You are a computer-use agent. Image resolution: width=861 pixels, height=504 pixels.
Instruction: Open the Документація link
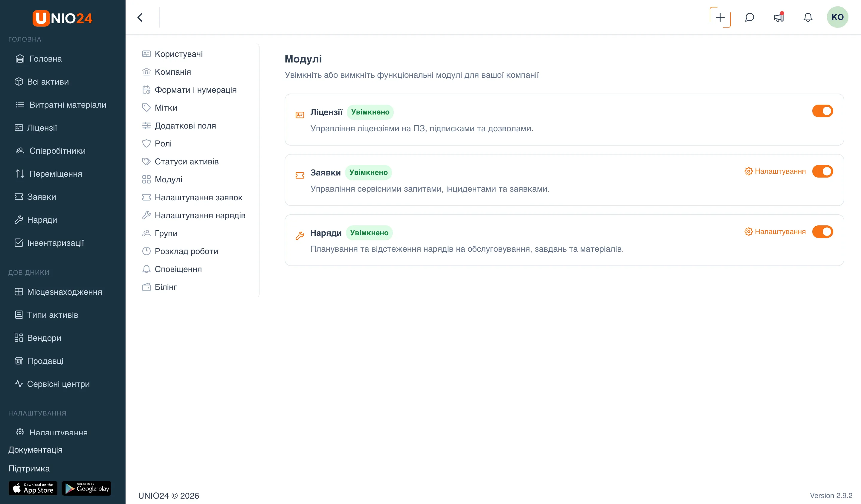tap(36, 450)
